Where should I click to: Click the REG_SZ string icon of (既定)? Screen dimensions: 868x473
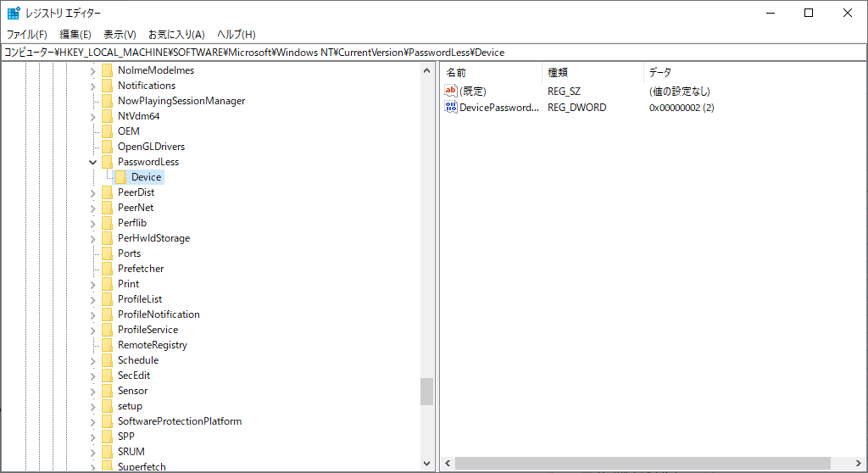[451, 91]
